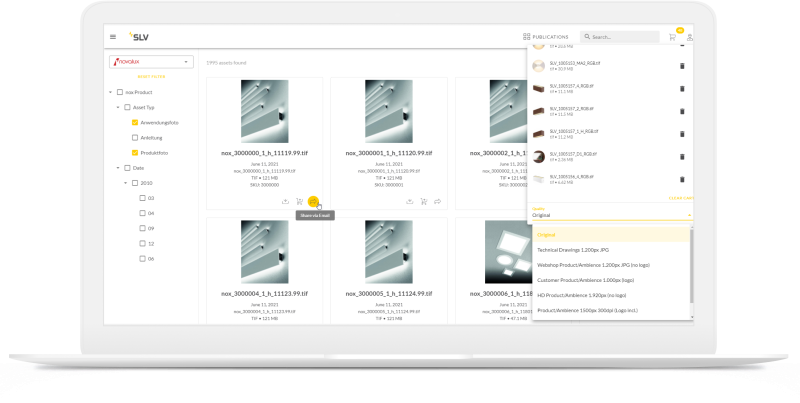The height and width of the screenshot is (403, 800).
Task: Open nox_3000004_1_h_11123.99.tif title link
Action: (264, 294)
